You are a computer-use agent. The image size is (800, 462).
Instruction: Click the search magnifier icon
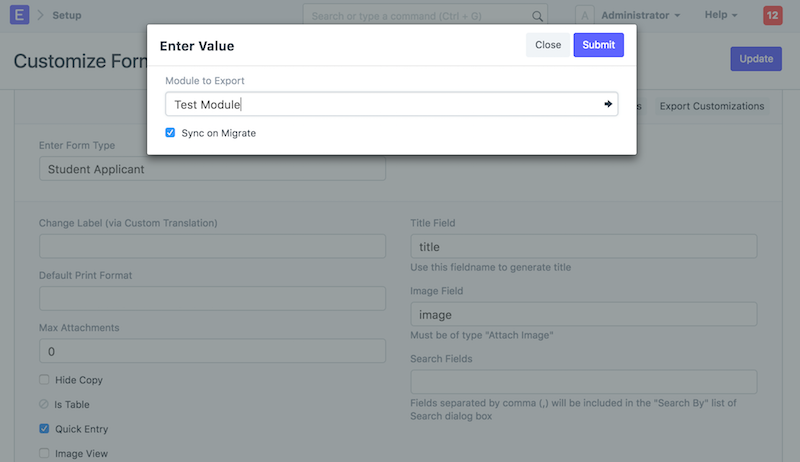pos(537,16)
